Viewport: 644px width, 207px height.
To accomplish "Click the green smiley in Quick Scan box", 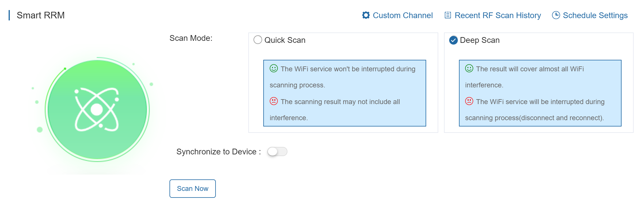I will click(274, 68).
